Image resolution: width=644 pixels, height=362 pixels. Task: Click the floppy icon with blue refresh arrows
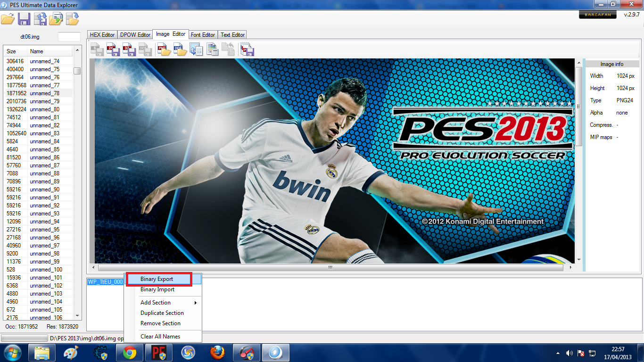coord(40,19)
